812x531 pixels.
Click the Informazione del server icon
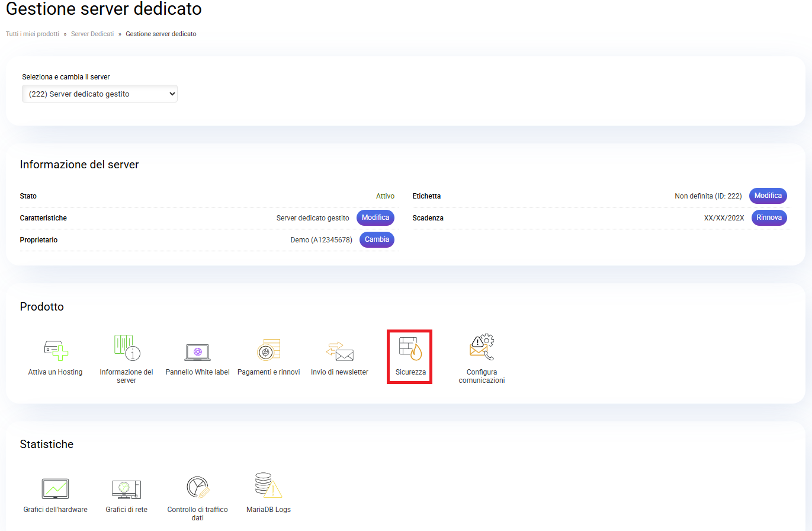click(x=126, y=348)
